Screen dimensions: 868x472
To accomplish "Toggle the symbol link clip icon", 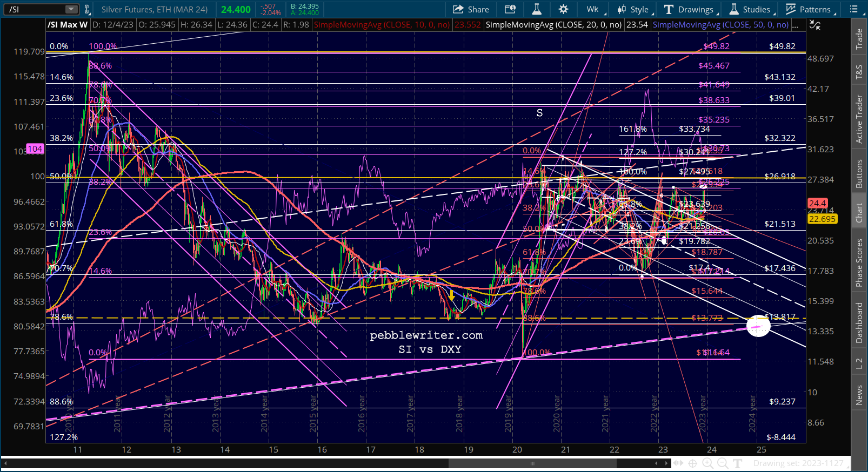I will [x=86, y=9].
